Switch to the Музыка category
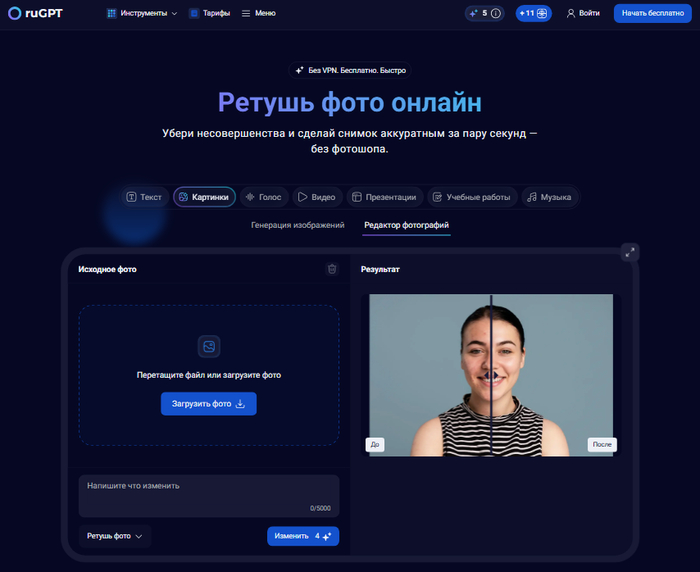Viewport: 700px width, 572px height. [548, 197]
